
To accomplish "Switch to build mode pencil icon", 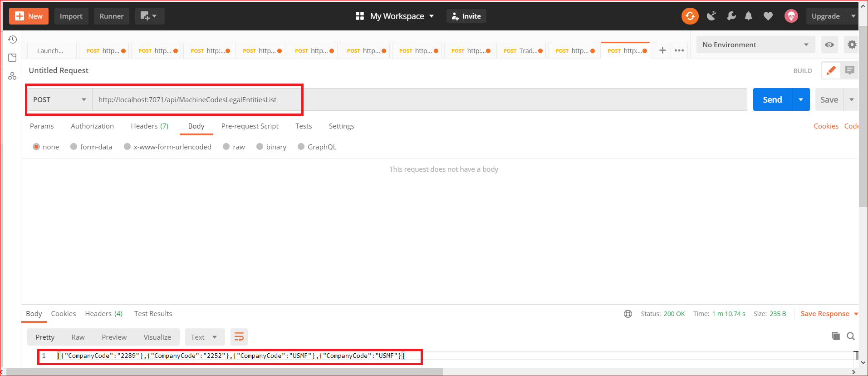I will 831,70.
